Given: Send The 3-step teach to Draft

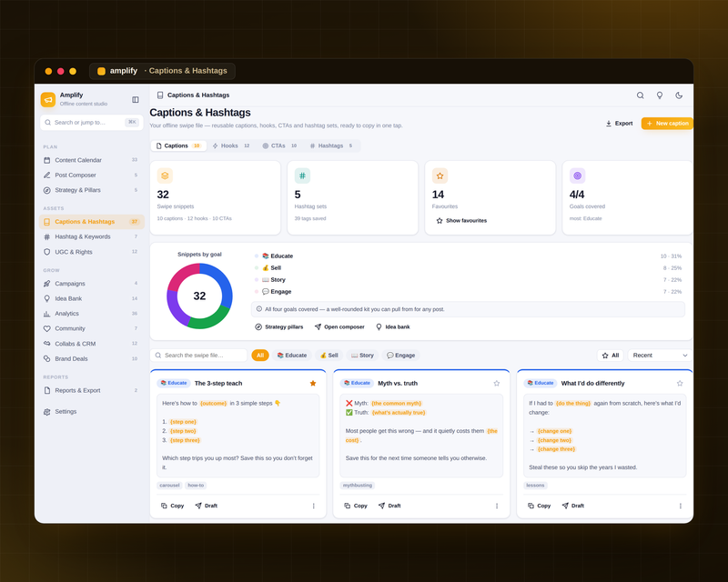Looking at the screenshot, I should [x=207, y=506].
